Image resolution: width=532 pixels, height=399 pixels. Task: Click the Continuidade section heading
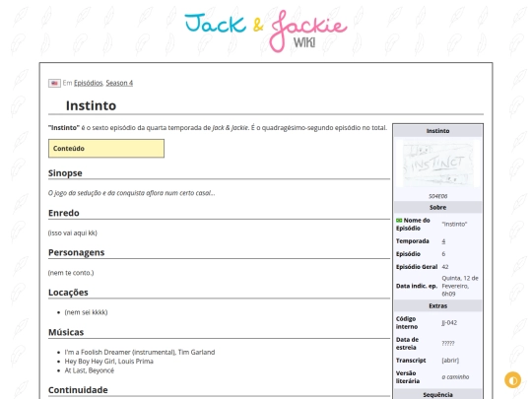78,390
